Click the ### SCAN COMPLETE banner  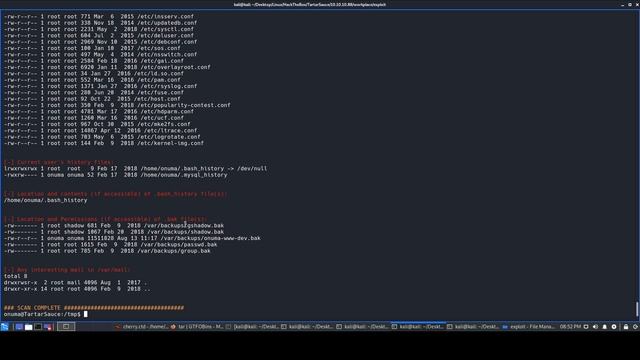pos(94,307)
